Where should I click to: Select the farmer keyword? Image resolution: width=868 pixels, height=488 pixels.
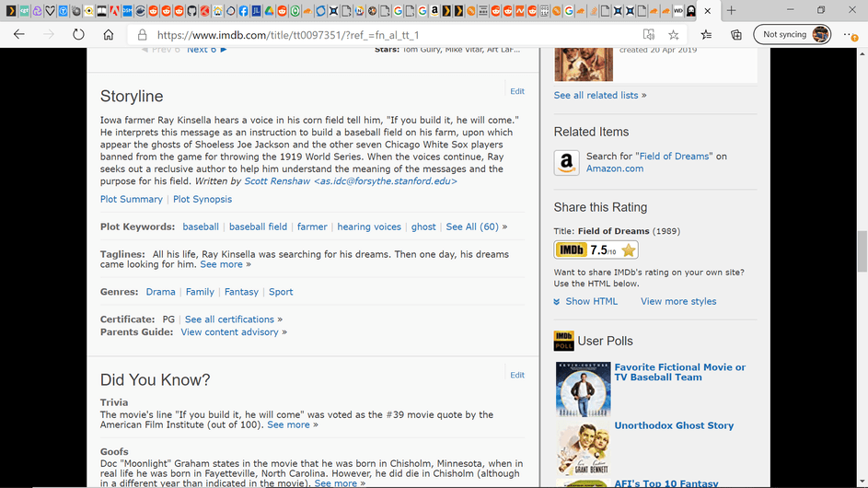312,227
